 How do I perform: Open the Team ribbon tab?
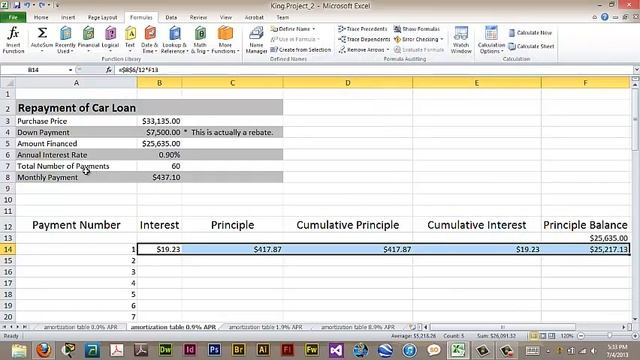(282, 18)
